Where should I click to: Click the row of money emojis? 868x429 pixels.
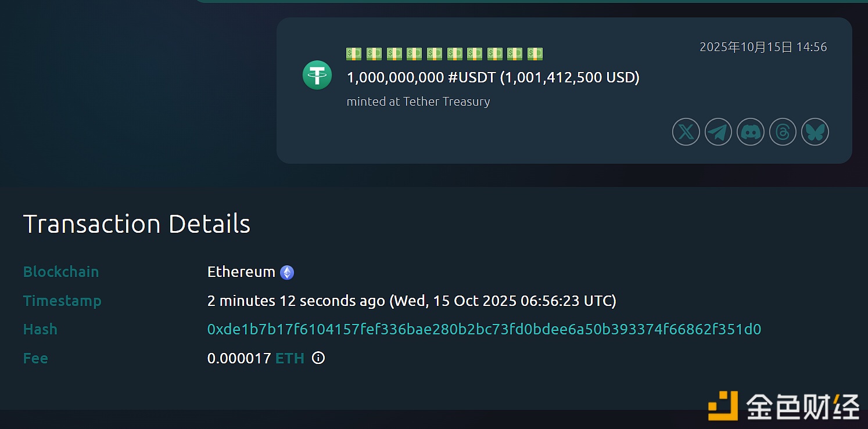pyautogui.click(x=444, y=54)
